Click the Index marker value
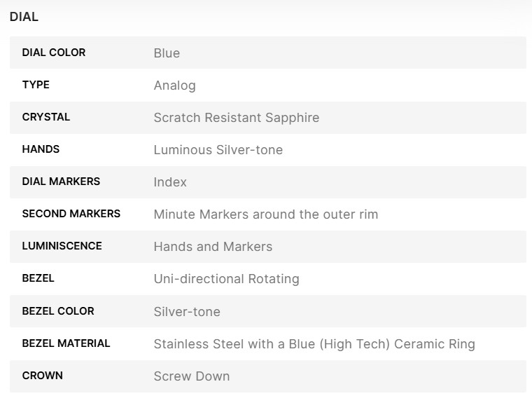This screenshot has width=532, height=396. pyautogui.click(x=170, y=182)
